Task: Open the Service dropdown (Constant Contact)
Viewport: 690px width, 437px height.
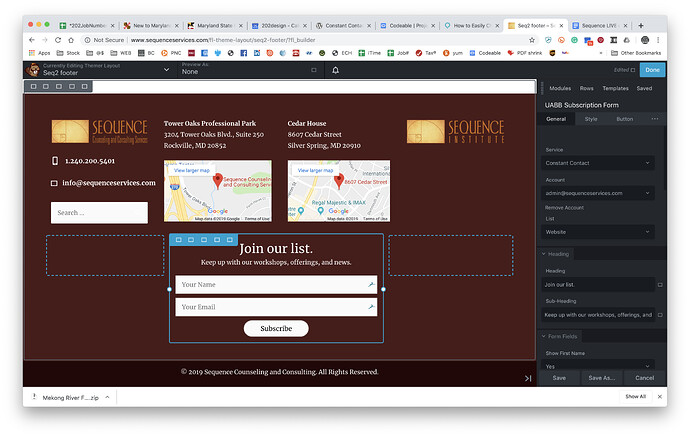Action: (x=598, y=163)
